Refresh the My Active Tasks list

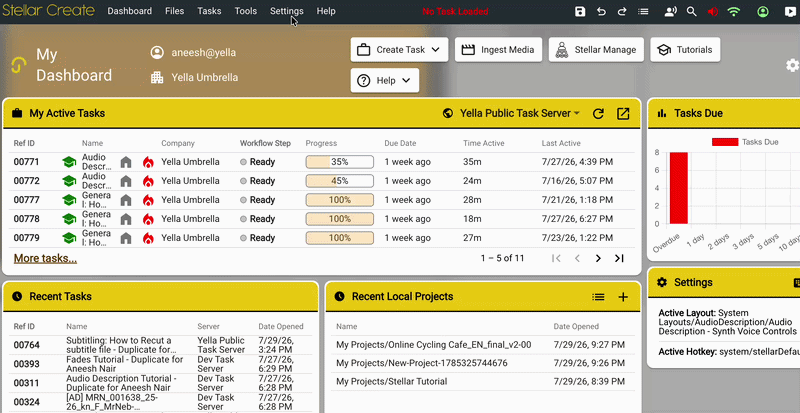click(598, 113)
